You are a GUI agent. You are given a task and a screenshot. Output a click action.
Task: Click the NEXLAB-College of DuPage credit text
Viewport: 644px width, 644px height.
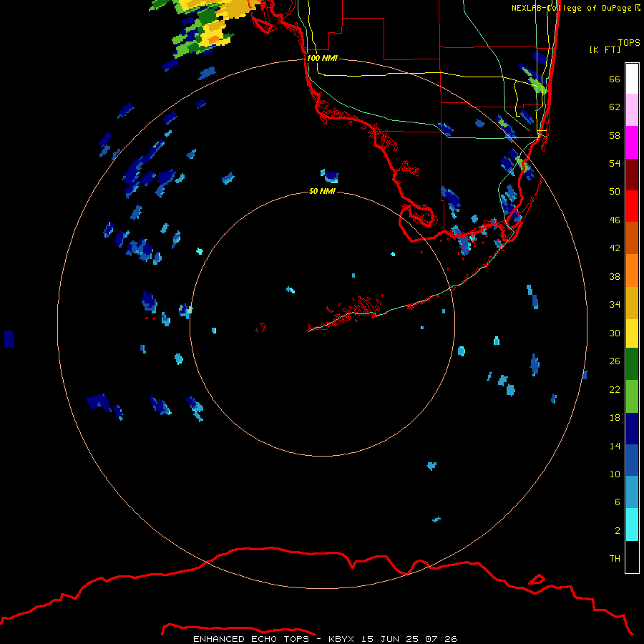coord(576,8)
